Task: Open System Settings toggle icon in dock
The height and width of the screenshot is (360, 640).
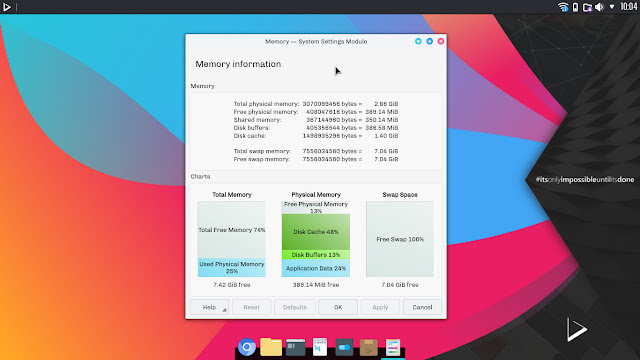Action: [x=344, y=347]
